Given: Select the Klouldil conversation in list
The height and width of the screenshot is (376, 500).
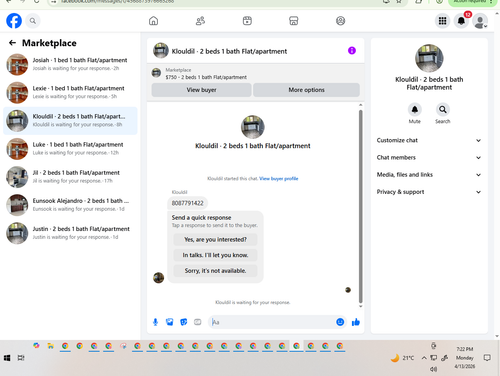Looking at the screenshot, I should point(70,121).
